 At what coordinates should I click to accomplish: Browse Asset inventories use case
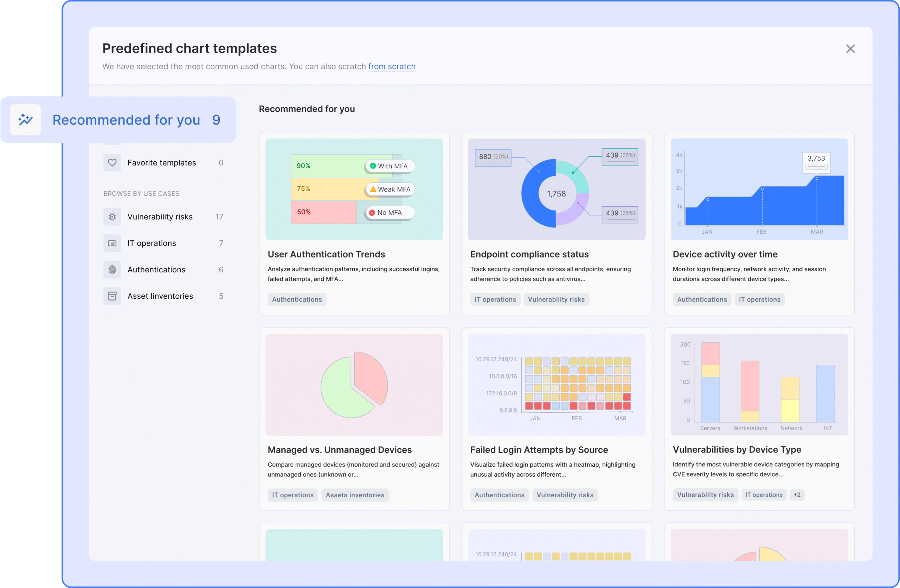[x=164, y=296]
